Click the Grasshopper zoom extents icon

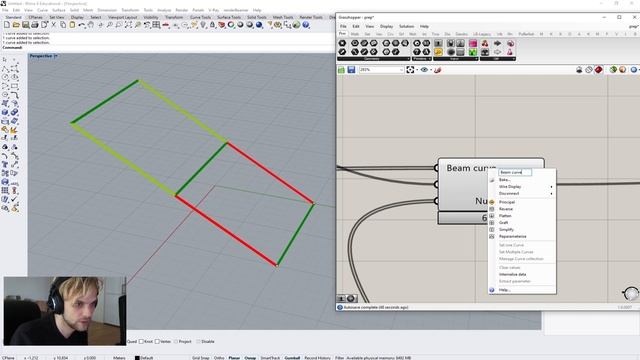point(410,70)
